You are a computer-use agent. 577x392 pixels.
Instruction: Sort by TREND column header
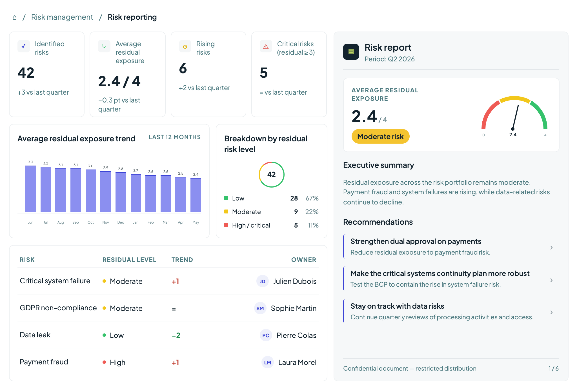point(182,260)
